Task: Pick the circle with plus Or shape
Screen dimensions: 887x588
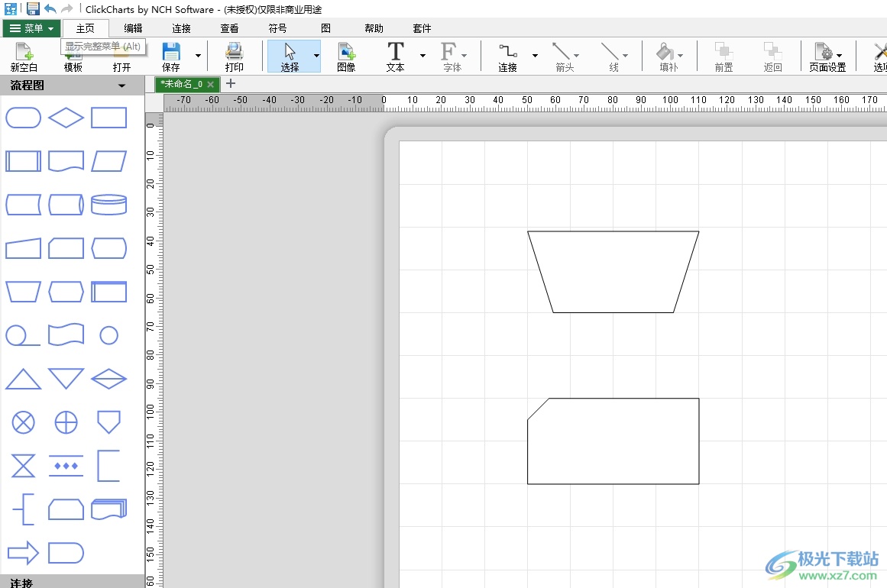Action: (66, 422)
